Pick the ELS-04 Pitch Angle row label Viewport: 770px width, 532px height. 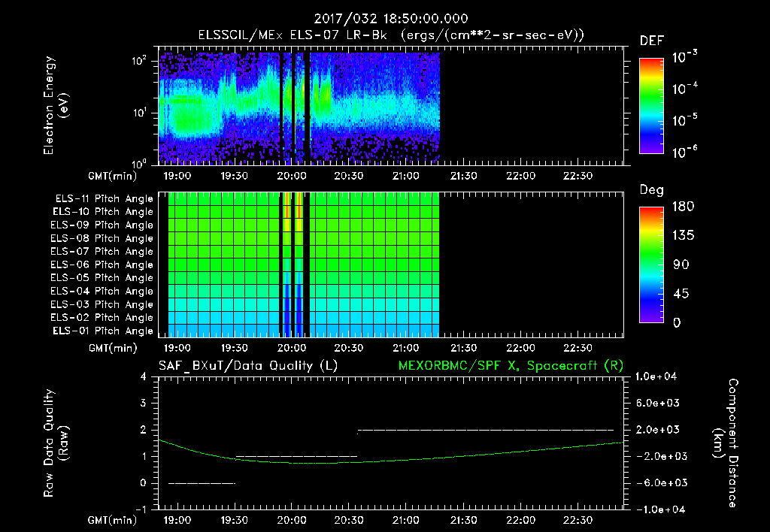pyautogui.click(x=102, y=292)
